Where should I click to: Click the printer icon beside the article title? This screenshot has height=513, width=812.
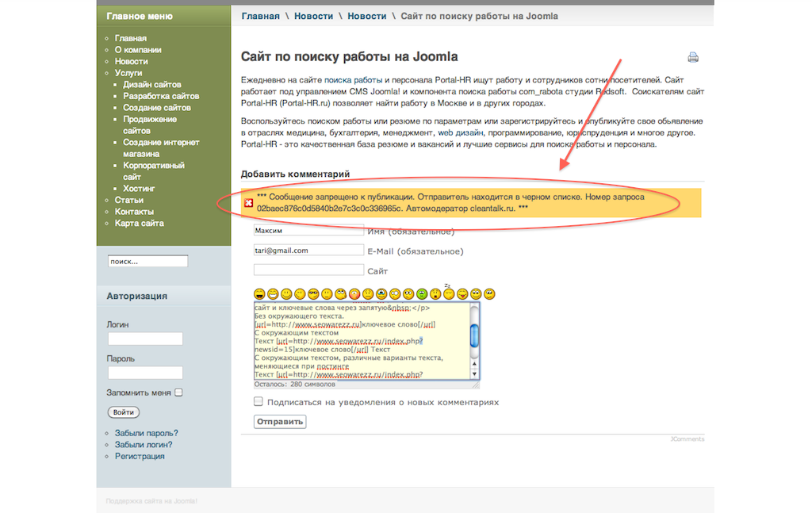pyautogui.click(x=692, y=57)
